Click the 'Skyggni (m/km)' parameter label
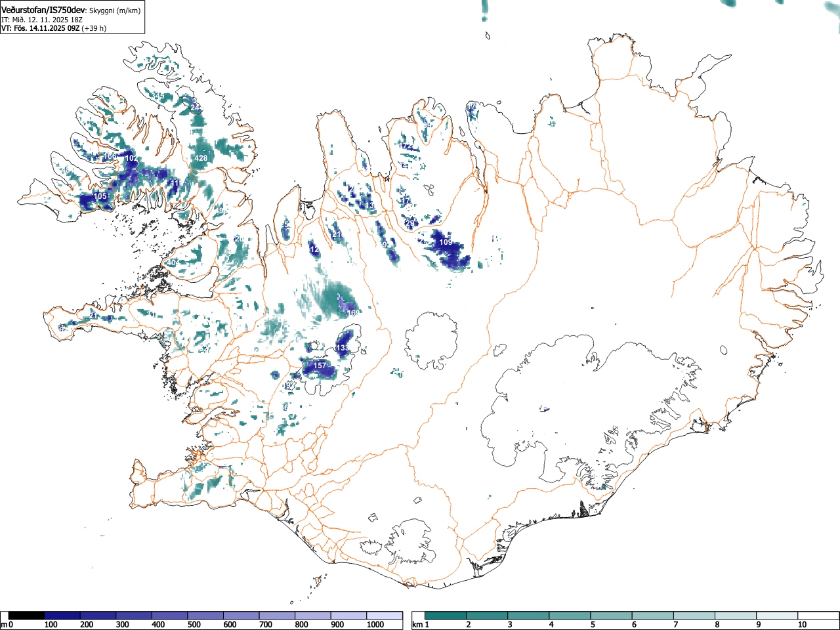Viewport: 840px width, 630px height. [x=115, y=10]
